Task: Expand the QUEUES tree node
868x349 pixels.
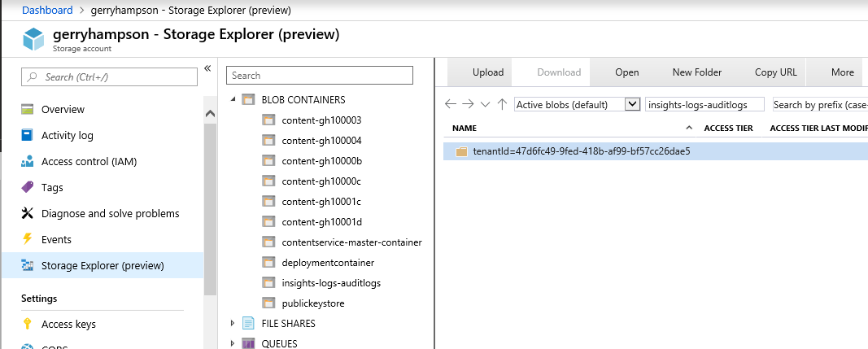Action: point(233,343)
